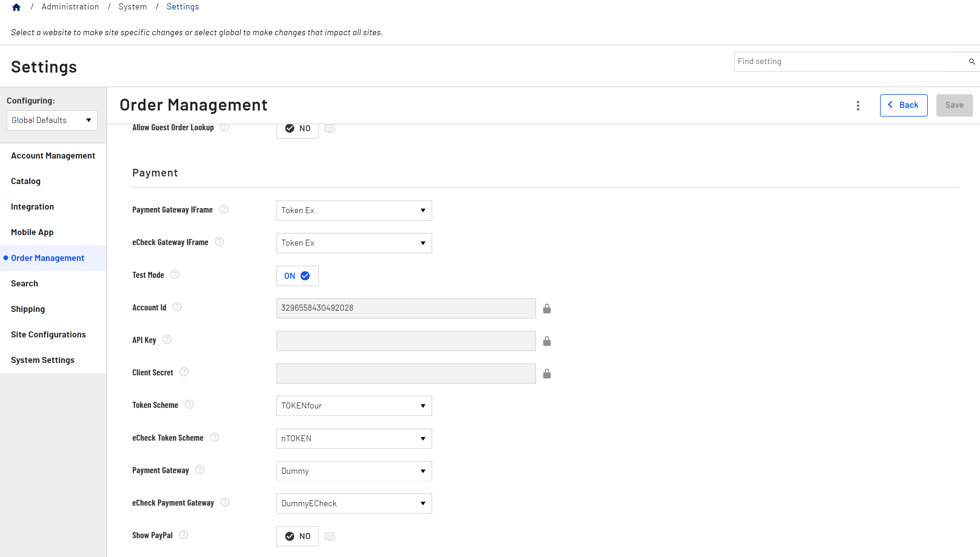Click help icon next to Payment Gateway IFrame
Viewport: 980px width, 557px height.
click(x=224, y=209)
